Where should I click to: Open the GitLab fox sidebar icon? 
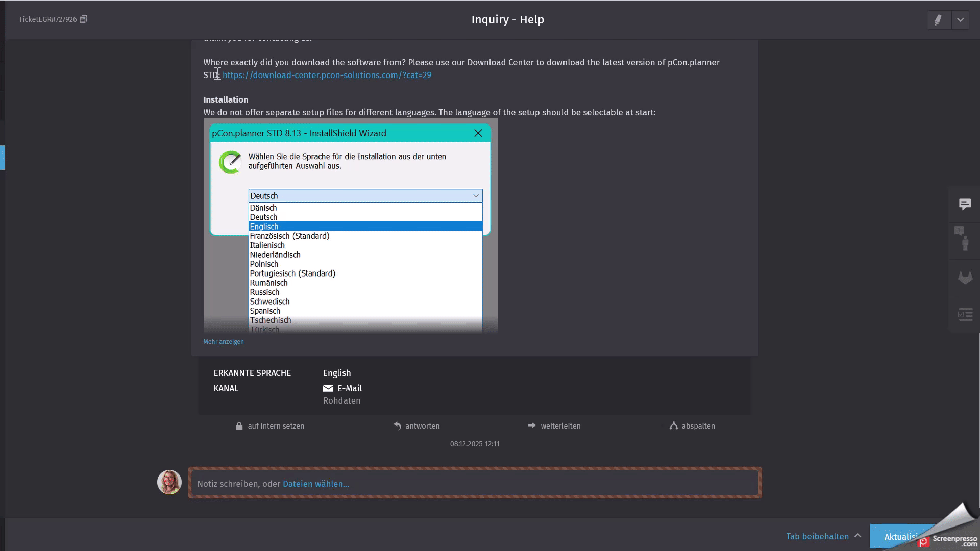[x=964, y=278]
